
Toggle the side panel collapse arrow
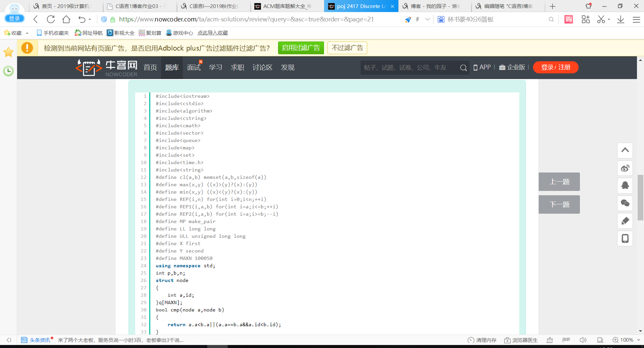click(9, 340)
